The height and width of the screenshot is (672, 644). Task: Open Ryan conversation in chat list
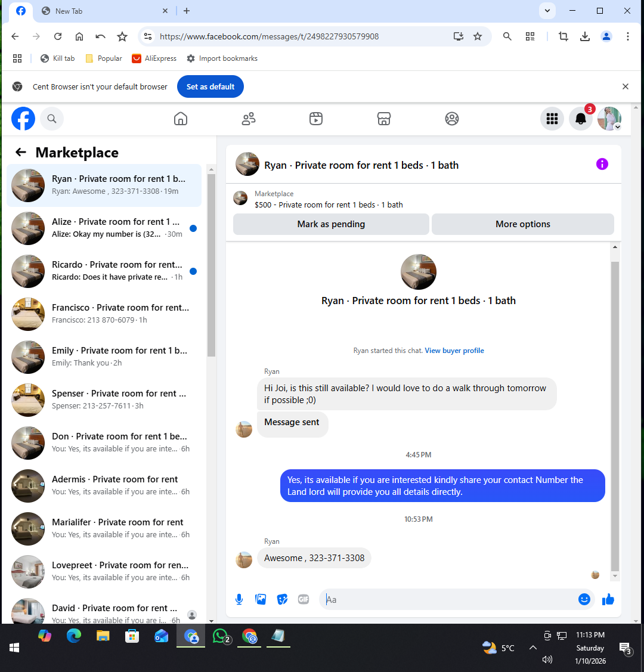coord(104,185)
